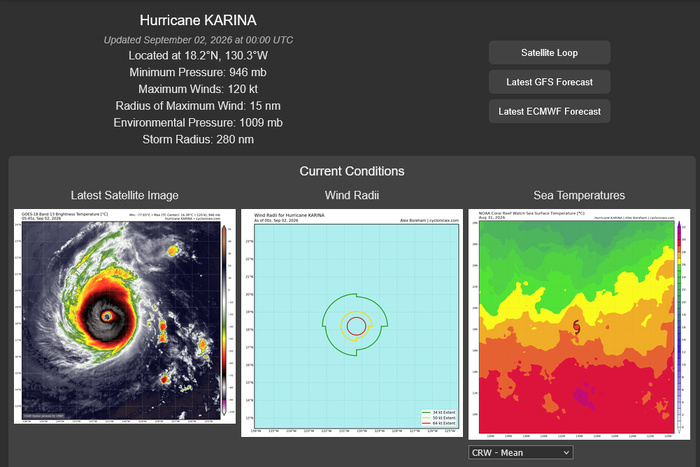This screenshot has height=467, width=700.
Task: Open the Latest ECMWF Forecast
Action: click(x=549, y=112)
